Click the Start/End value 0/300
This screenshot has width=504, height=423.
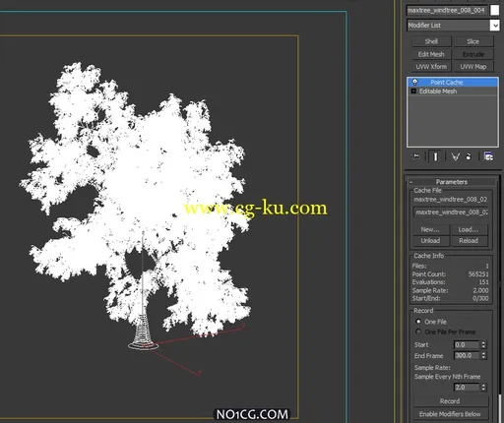480,298
